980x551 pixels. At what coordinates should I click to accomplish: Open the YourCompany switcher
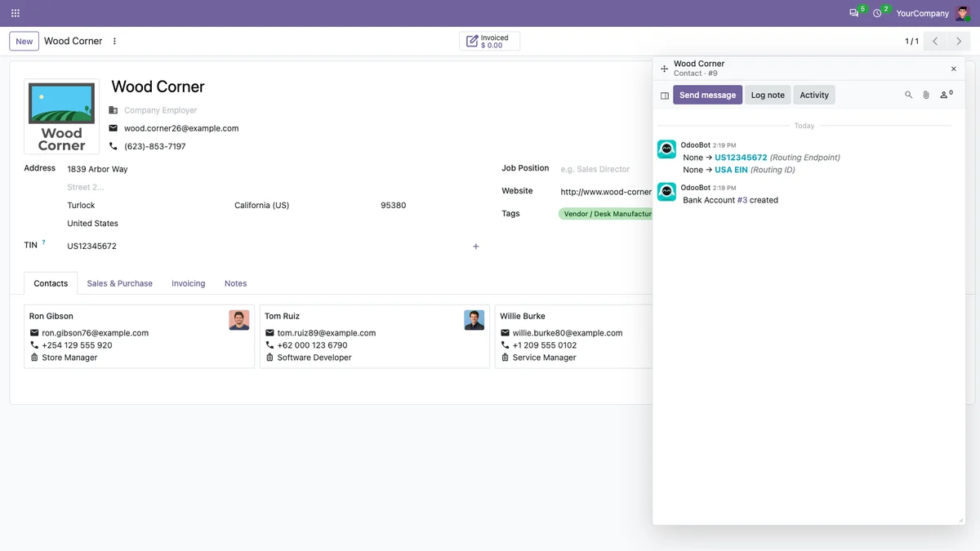922,13
